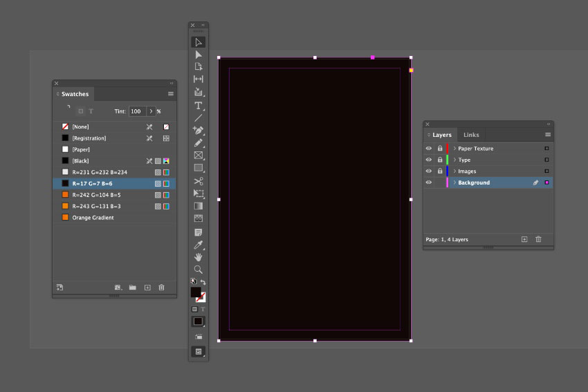Select swatch R=243 G=131 B=3
The image size is (588, 392).
click(114, 206)
